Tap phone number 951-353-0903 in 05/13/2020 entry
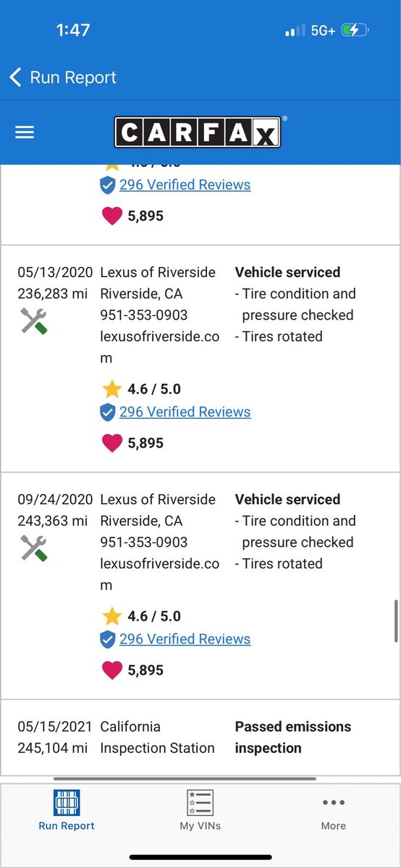The width and height of the screenshot is (401, 868). pyautogui.click(x=143, y=315)
